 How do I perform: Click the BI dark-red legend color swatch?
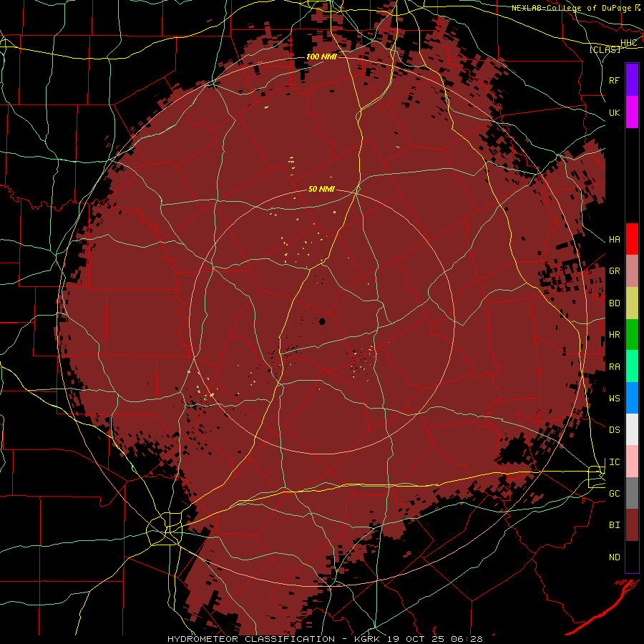632,525
